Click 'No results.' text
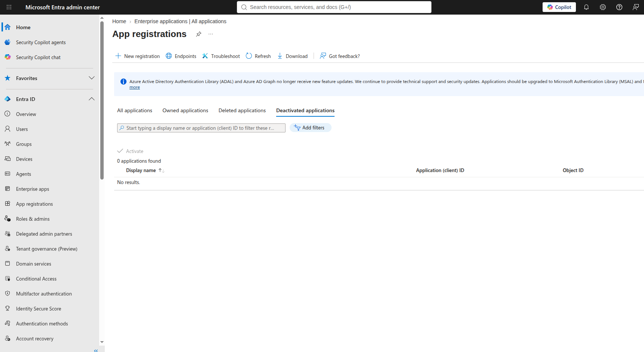Screen dimensions: 644x352 128,182
